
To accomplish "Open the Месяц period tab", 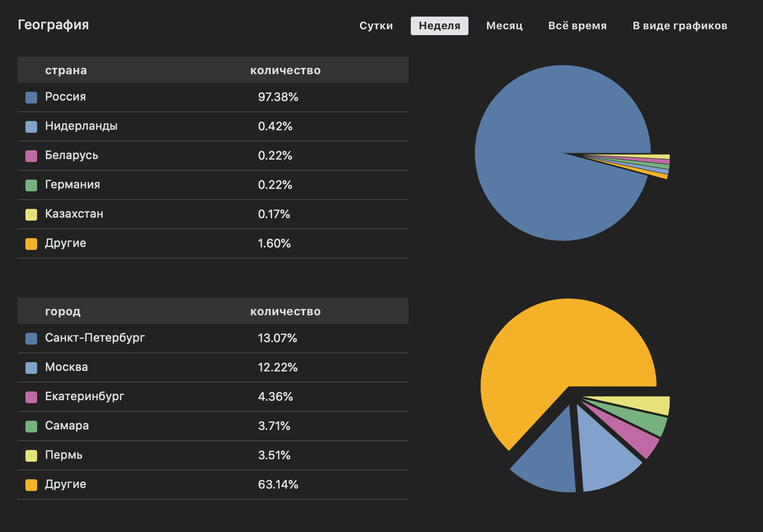I will [504, 26].
